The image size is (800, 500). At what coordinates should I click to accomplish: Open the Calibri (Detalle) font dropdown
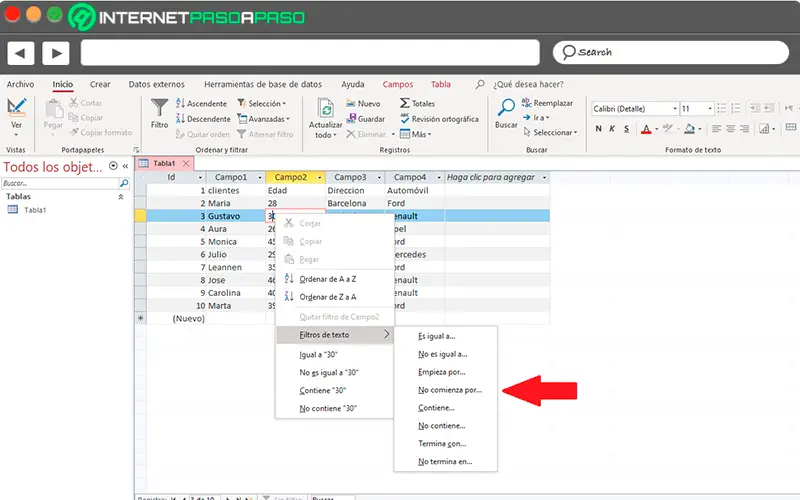coord(674,109)
